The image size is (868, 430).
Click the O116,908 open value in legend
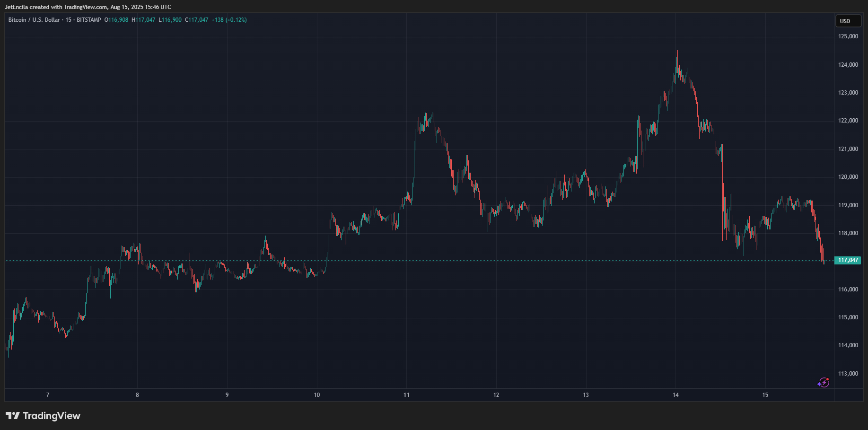pyautogui.click(x=116, y=20)
